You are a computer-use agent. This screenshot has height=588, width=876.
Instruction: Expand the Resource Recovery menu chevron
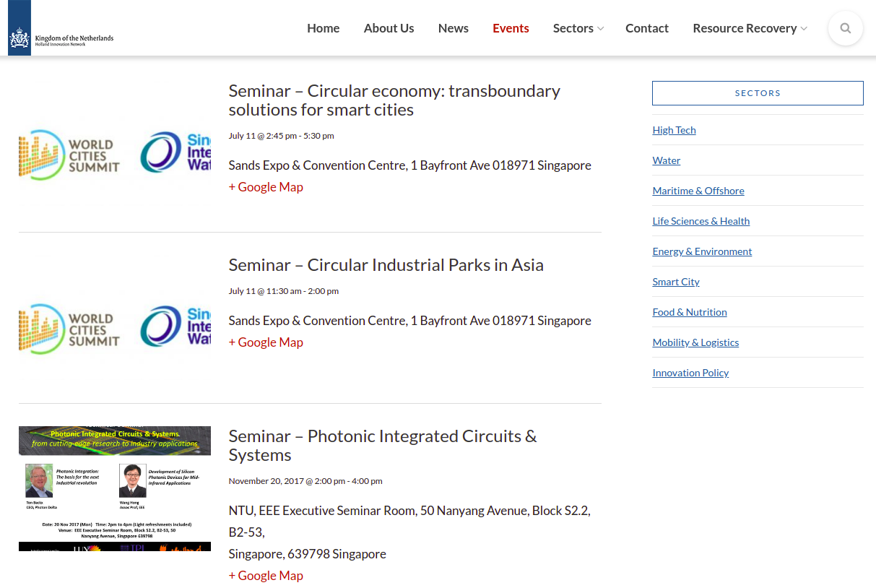click(804, 29)
